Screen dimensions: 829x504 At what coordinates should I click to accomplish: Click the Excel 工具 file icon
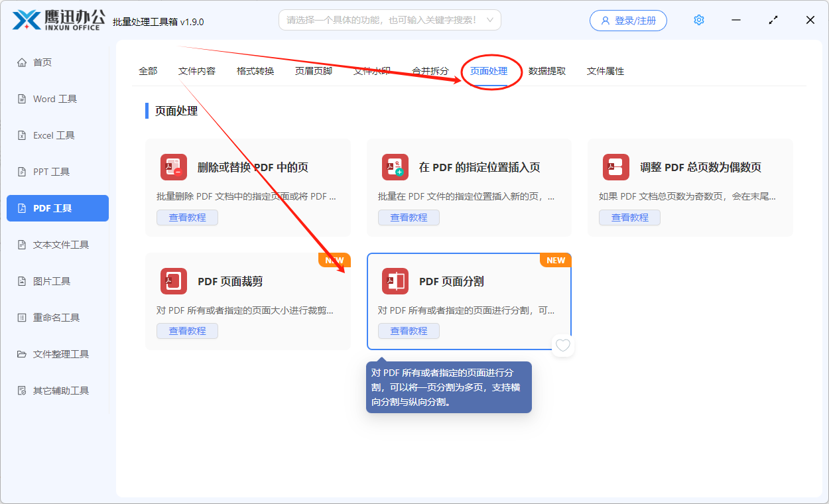click(21, 135)
